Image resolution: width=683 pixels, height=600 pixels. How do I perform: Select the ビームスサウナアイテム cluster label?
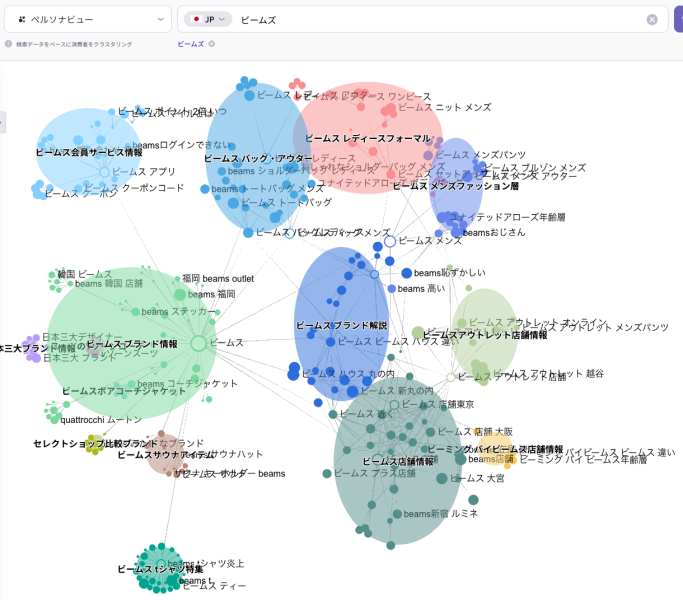[x=166, y=454]
